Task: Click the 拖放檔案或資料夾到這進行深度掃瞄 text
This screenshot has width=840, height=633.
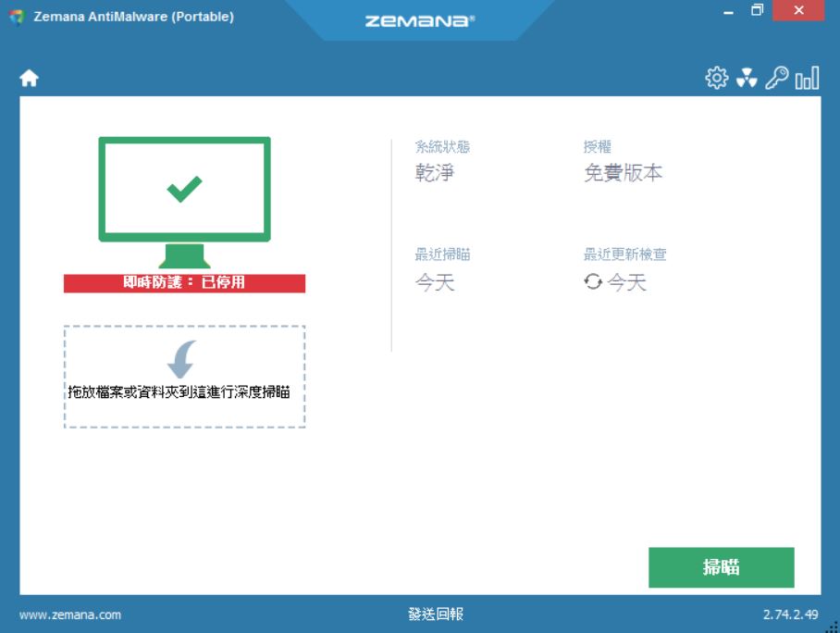Action: (x=179, y=392)
